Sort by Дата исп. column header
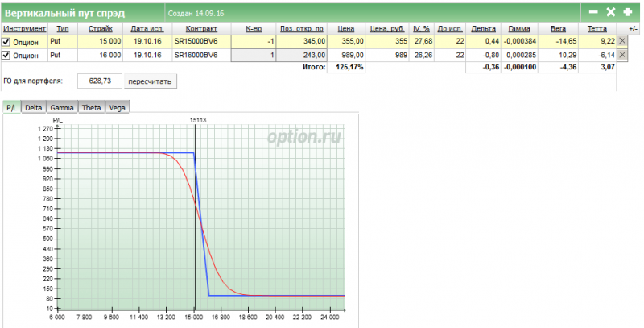This screenshot has height=328, width=644. [x=147, y=29]
